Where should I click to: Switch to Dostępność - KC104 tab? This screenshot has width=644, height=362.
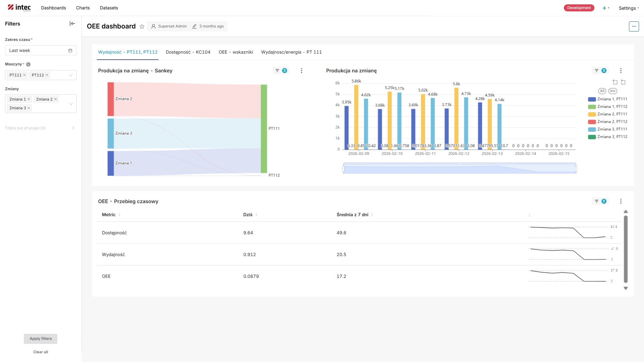(x=188, y=52)
